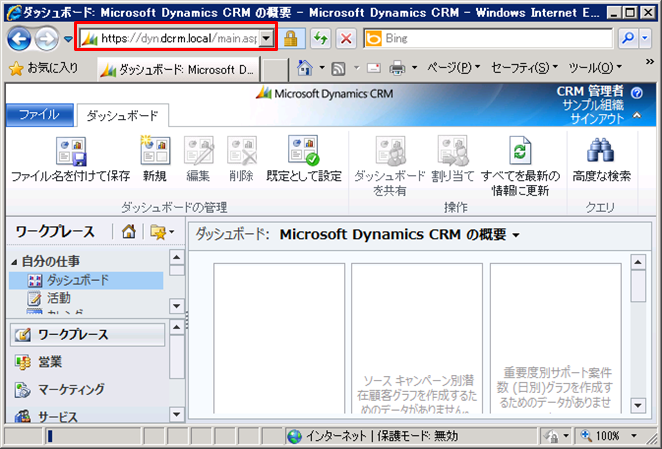Click the browser Back arrow button
The image size is (662, 449).
tap(19, 39)
